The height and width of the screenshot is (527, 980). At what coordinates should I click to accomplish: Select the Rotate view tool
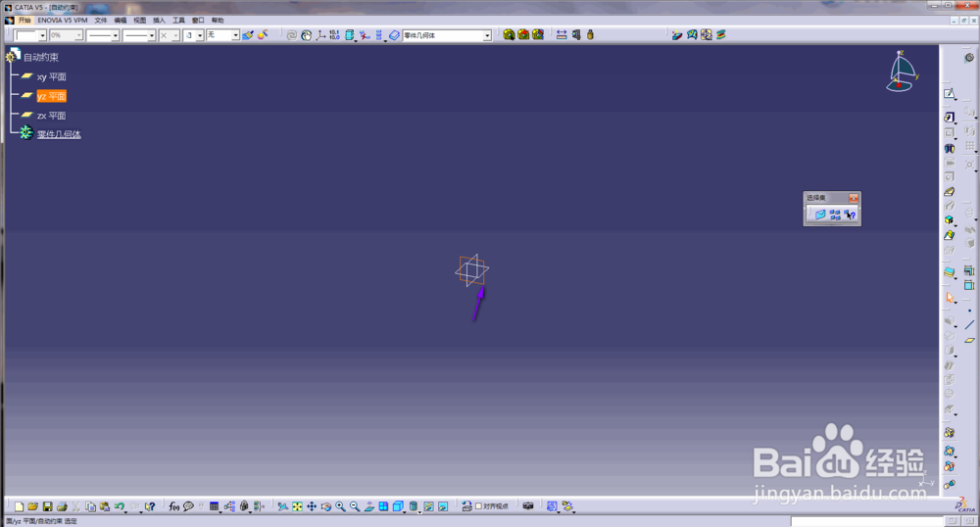point(326,506)
